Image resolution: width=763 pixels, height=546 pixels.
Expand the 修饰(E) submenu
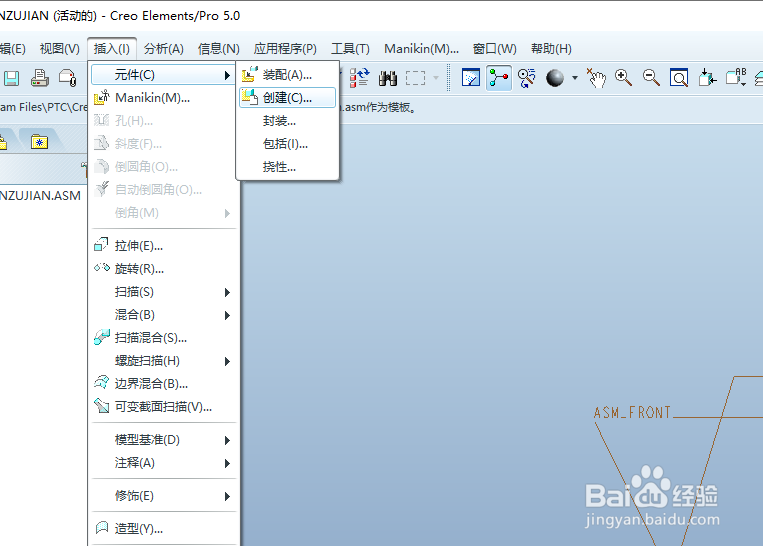[164, 496]
